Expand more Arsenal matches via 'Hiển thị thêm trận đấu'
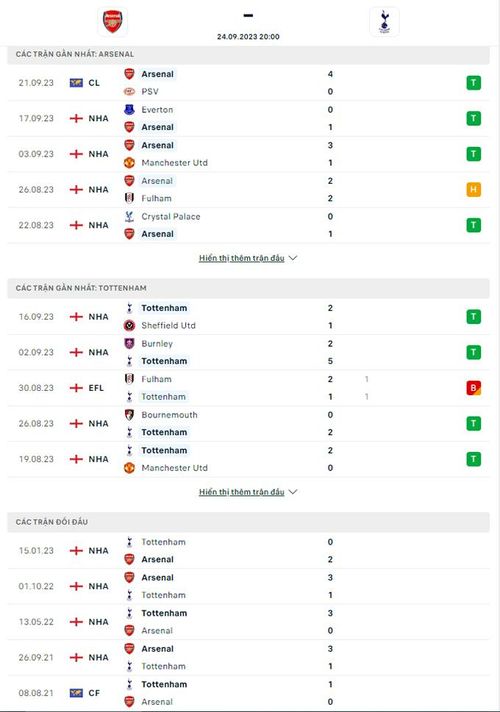The image size is (500, 712). click(x=242, y=258)
